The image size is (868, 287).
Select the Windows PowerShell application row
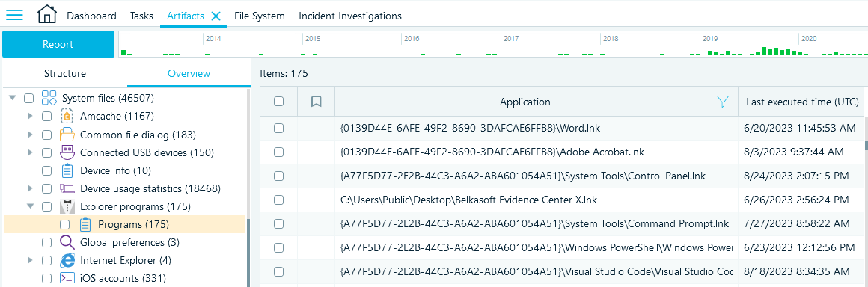coord(537,247)
